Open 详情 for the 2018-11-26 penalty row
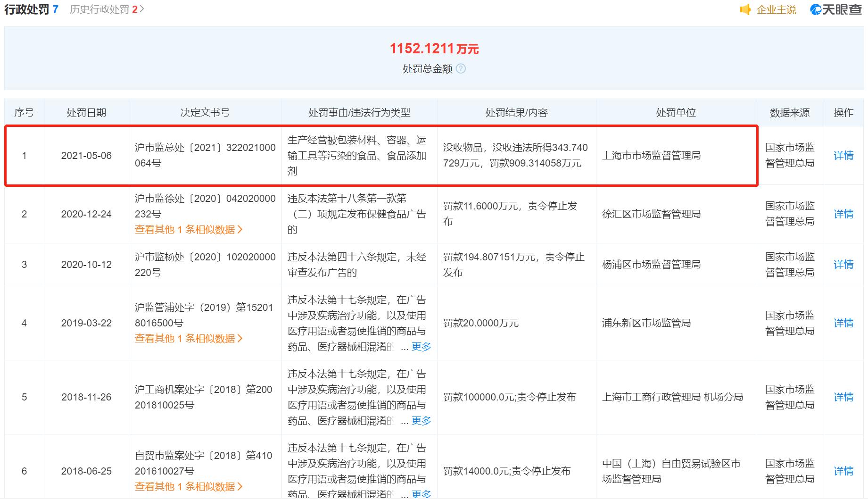Viewport: 868px width, 500px height. click(x=843, y=397)
